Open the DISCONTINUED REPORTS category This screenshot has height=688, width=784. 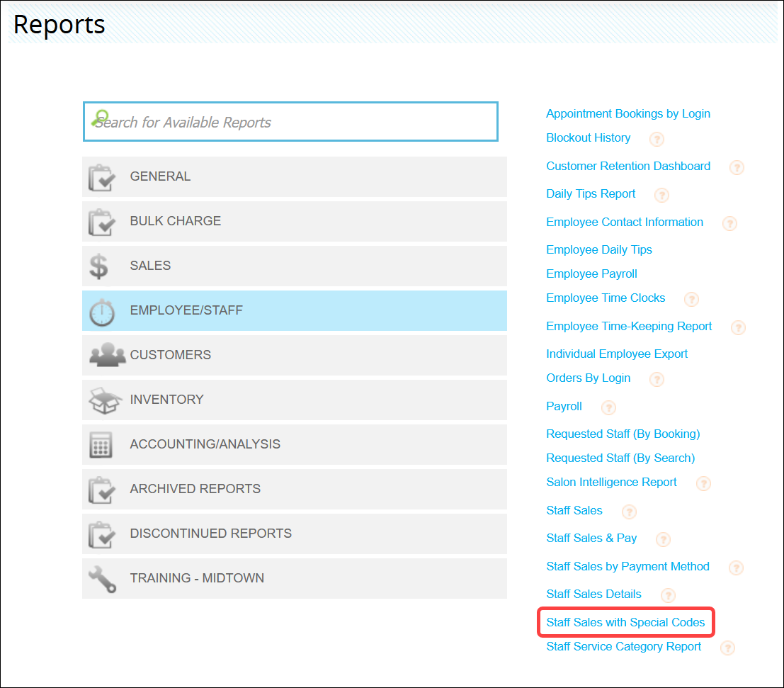[x=295, y=534]
